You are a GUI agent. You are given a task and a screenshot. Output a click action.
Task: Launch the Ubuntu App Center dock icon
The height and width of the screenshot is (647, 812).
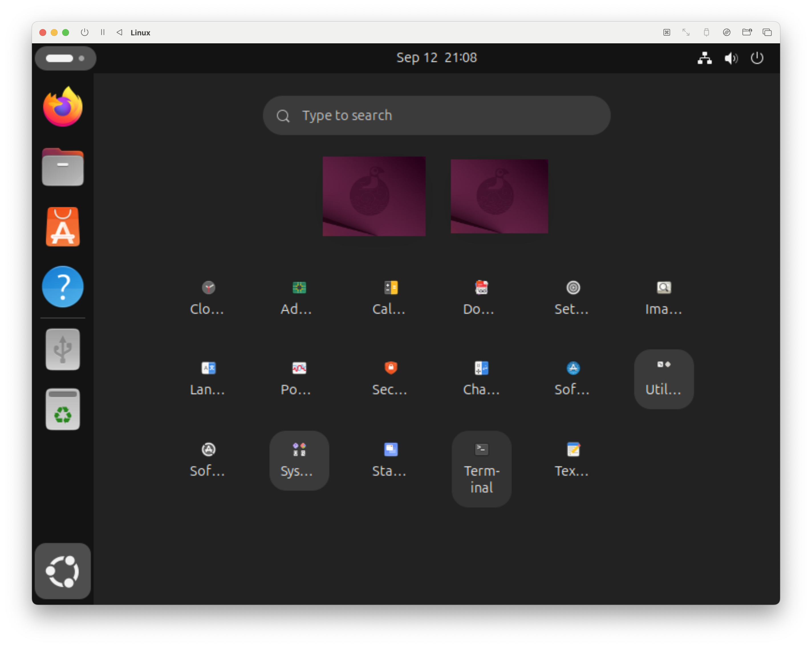[62, 227]
